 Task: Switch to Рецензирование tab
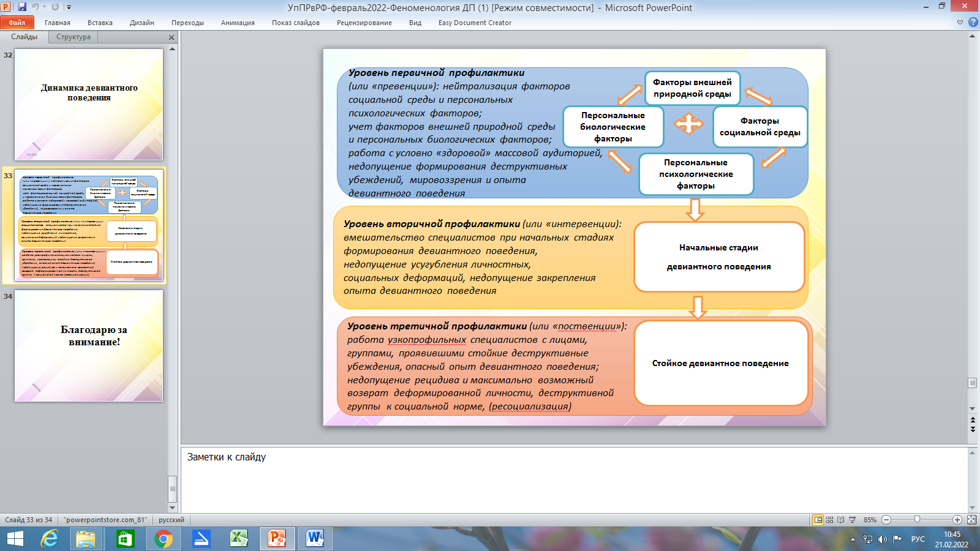tap(364, 23)
